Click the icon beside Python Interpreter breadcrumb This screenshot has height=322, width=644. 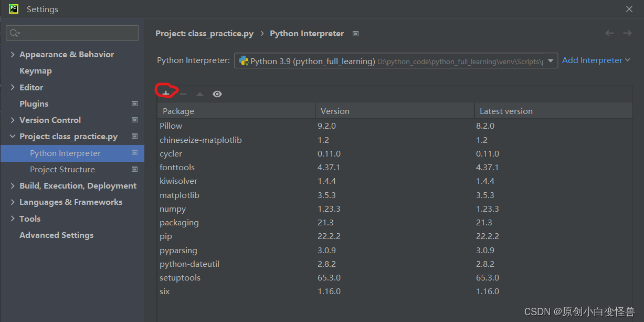[x=355, y=34]
